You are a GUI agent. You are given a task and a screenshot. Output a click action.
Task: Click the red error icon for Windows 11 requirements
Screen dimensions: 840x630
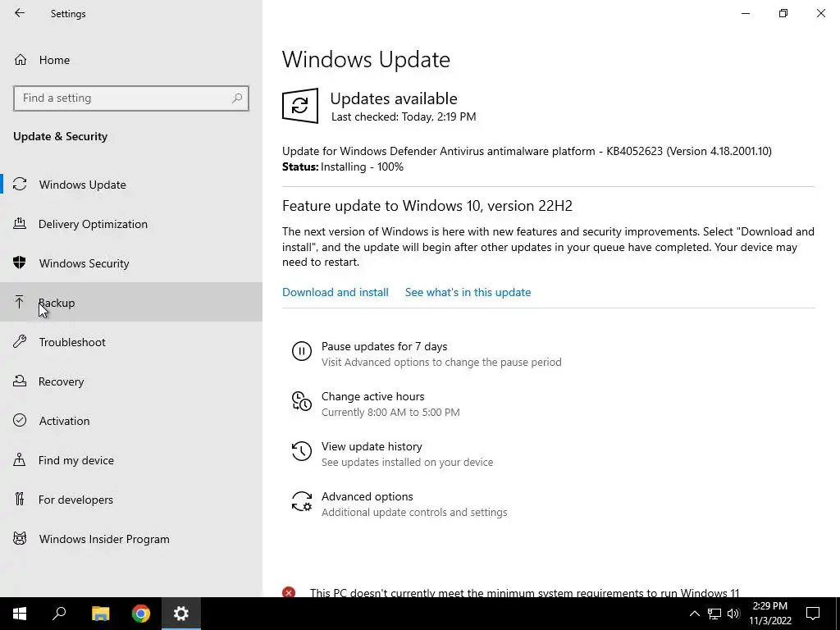[289, 592]
